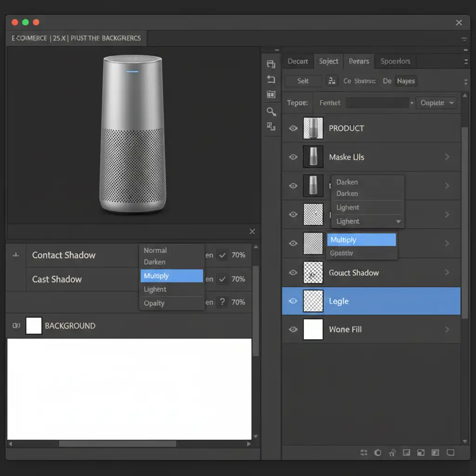476x476 pixels.
Task: Click the small icon button next to Selt
Action: pos(332,81)
